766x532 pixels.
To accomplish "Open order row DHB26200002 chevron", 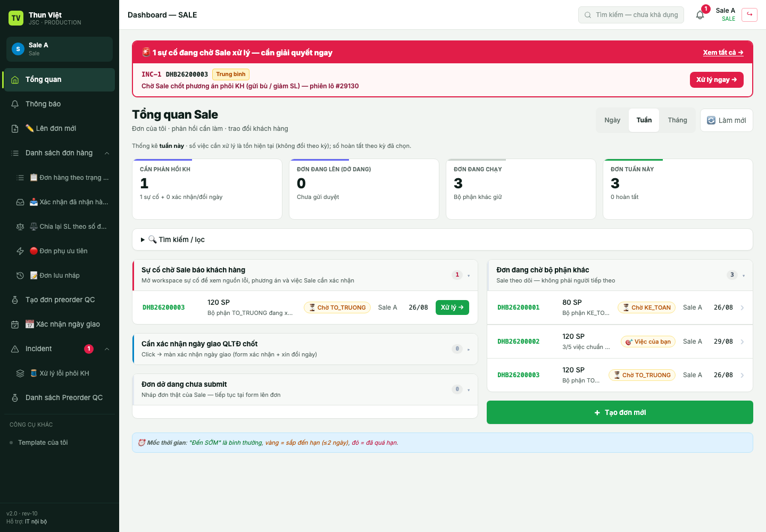I will [742, 342].
